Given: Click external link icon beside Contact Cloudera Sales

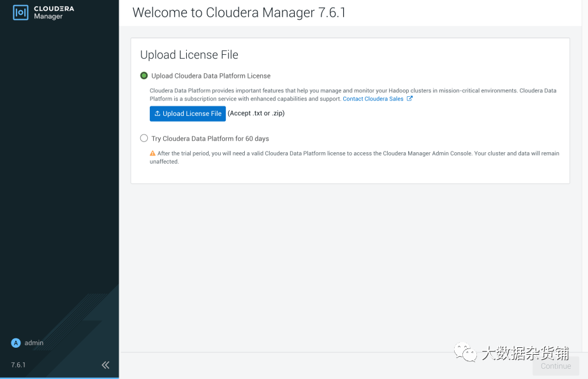Looking at the screenshot, I should pyautogui.click(x=409, y=99).
